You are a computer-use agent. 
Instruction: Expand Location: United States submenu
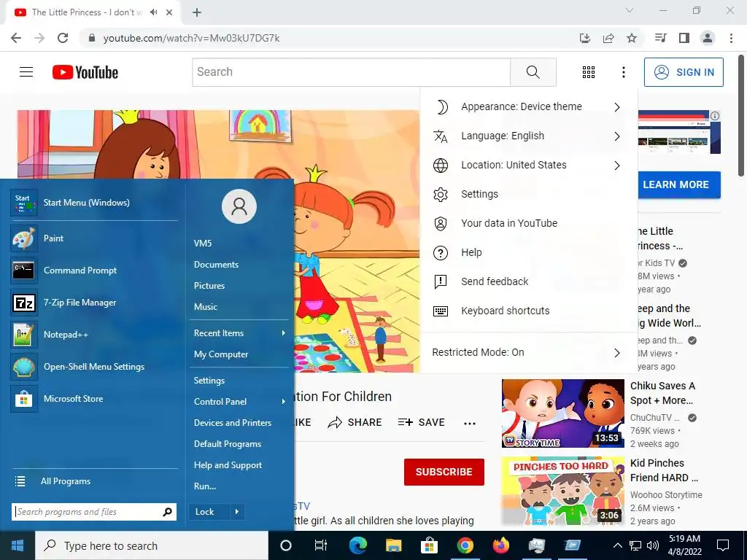point(529,165)
